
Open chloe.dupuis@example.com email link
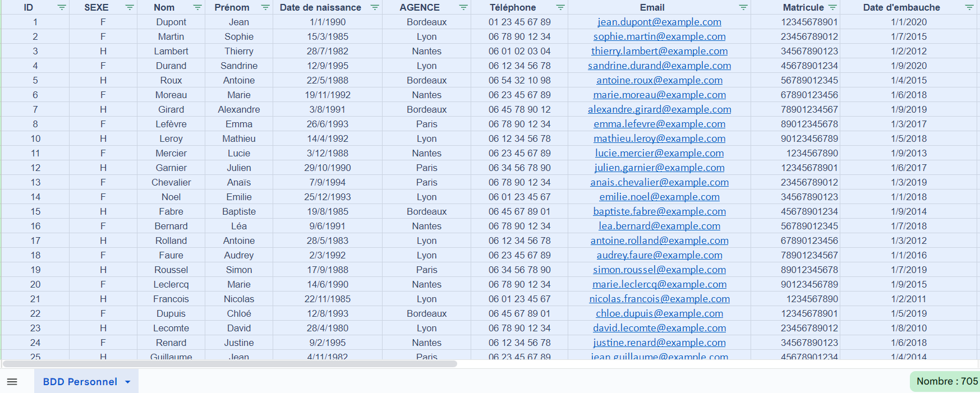pos(659,313)
